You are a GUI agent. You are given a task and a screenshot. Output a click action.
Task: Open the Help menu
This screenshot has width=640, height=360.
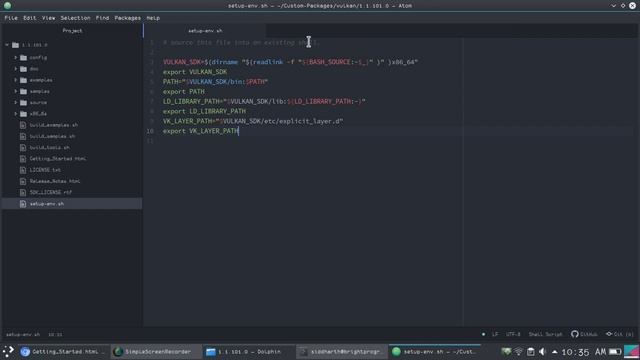[x=153, y=18]
